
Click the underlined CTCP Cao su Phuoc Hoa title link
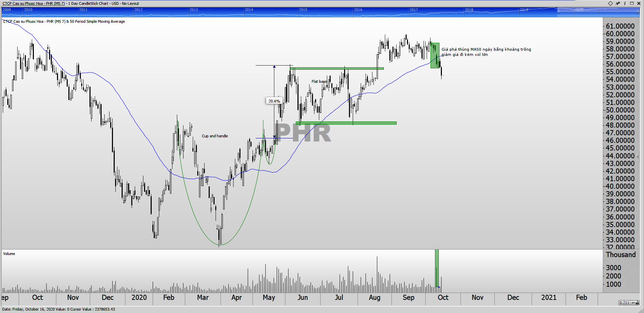point(34,3)
